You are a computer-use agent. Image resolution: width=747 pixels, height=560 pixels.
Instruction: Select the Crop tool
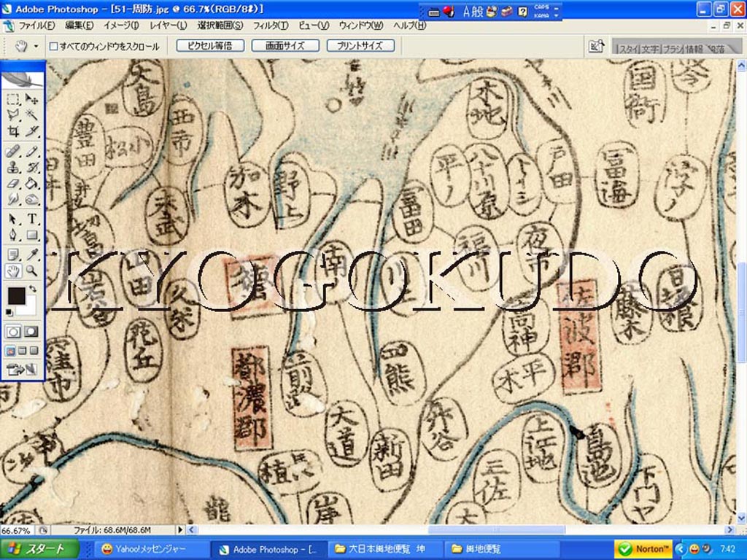click(x=13, y=131)
